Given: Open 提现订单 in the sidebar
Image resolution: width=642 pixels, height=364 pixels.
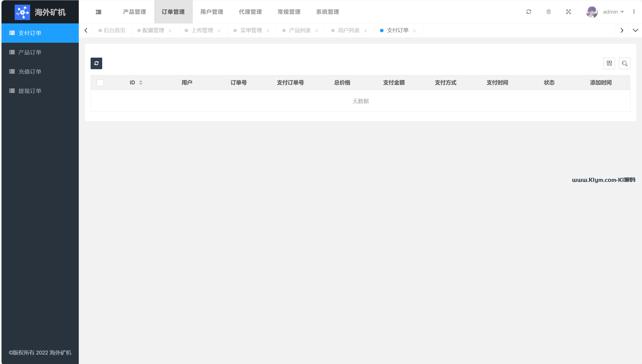Looking at the screenshot, I should tap(30, 91).
